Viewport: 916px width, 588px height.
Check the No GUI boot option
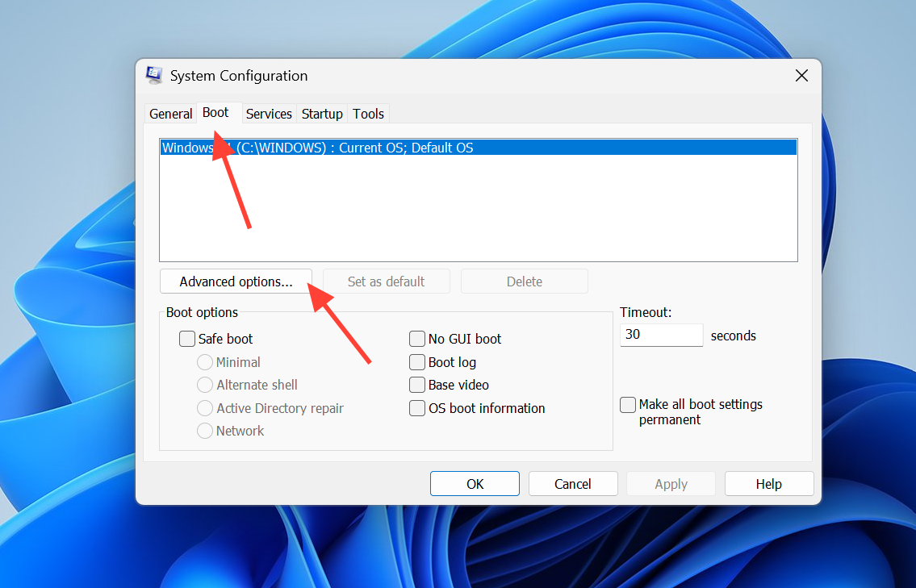point(417,339)
